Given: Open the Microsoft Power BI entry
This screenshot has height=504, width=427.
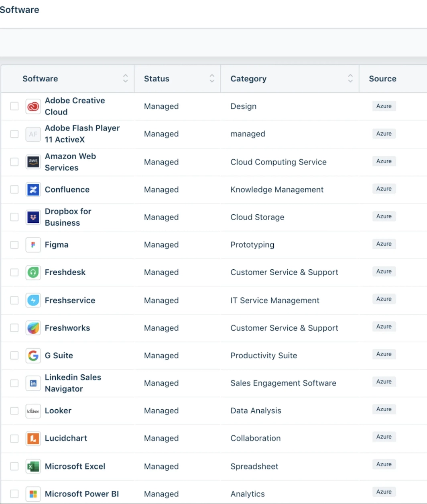Looking at the screenshot, I should click(82, 494).
